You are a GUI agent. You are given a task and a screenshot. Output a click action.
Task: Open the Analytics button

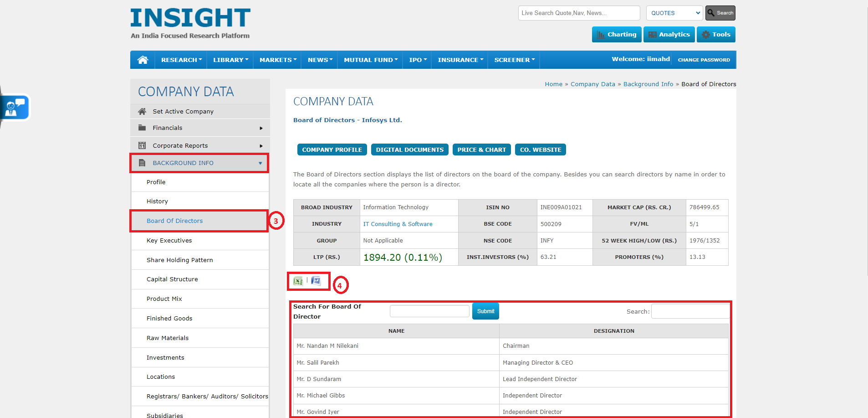669,35
